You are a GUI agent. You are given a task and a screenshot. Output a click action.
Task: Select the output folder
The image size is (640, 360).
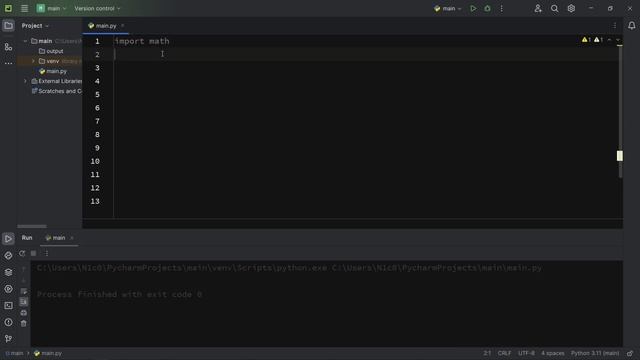click(x=51, y=51)
